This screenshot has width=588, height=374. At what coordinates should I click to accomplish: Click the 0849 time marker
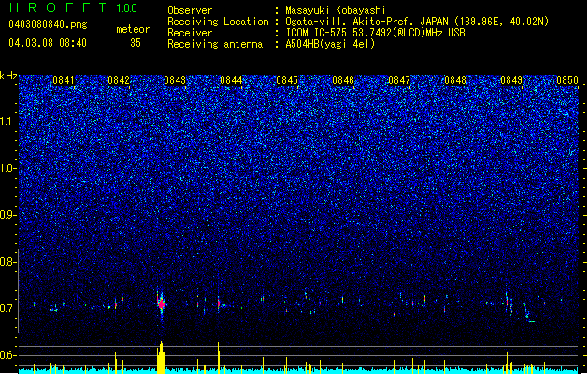click(x=511, y=80)
